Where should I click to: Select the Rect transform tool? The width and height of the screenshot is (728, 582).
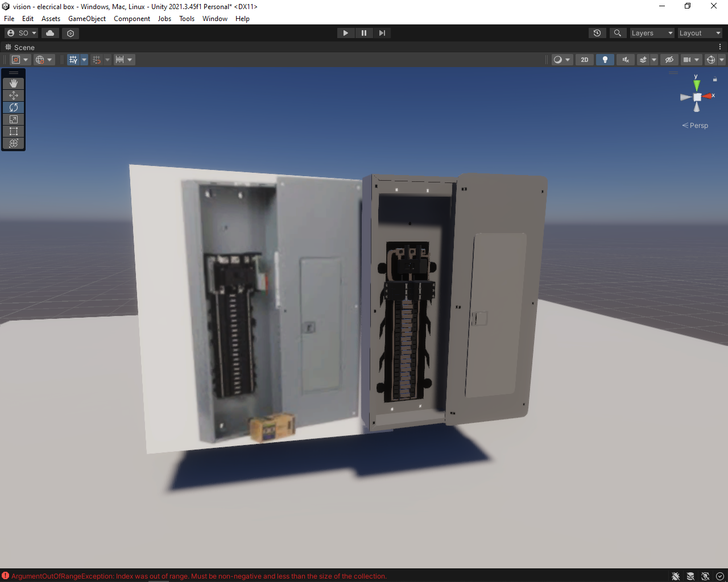(14, 131)
